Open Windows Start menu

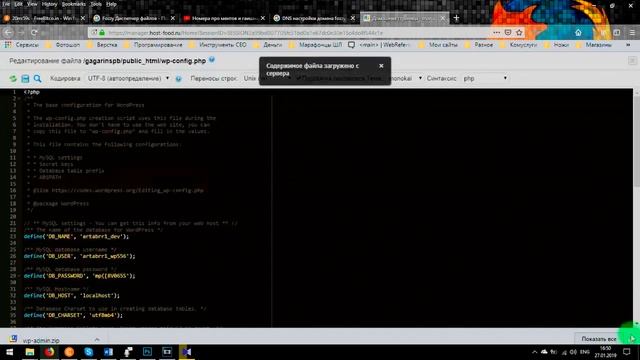pos(9,352)
